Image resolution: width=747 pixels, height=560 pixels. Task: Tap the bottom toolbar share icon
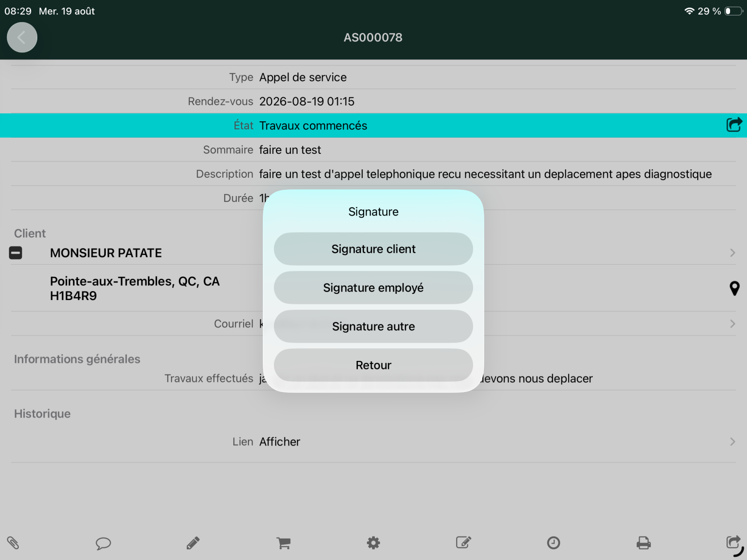coord(734,542)
